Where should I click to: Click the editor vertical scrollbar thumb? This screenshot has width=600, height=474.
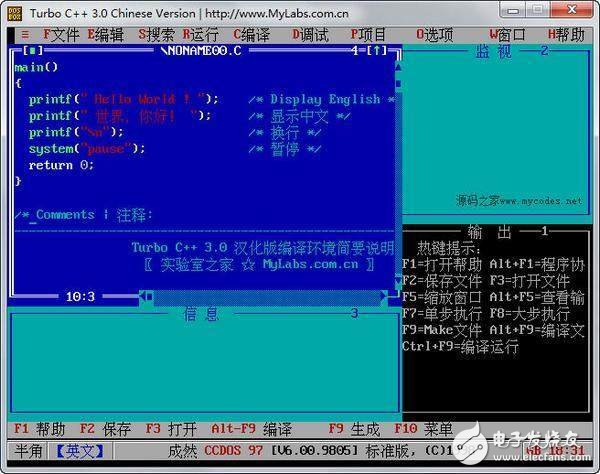coord(398,83)
